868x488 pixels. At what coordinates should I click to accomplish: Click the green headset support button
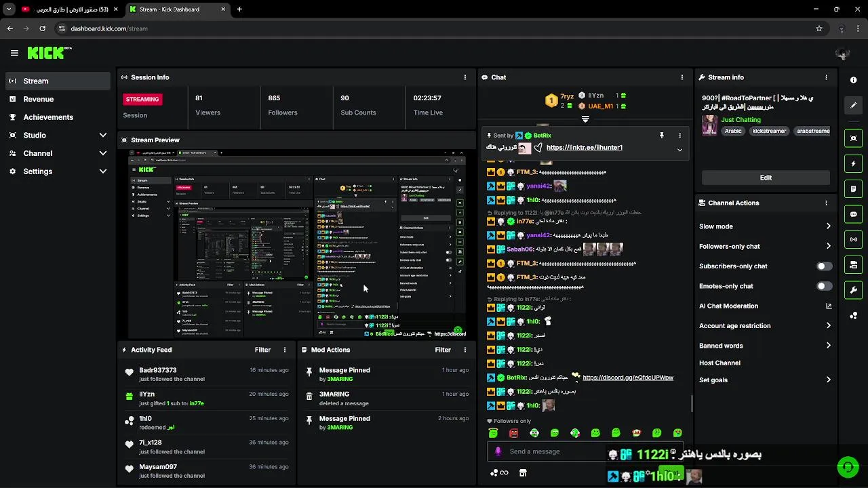pos(847,467)
